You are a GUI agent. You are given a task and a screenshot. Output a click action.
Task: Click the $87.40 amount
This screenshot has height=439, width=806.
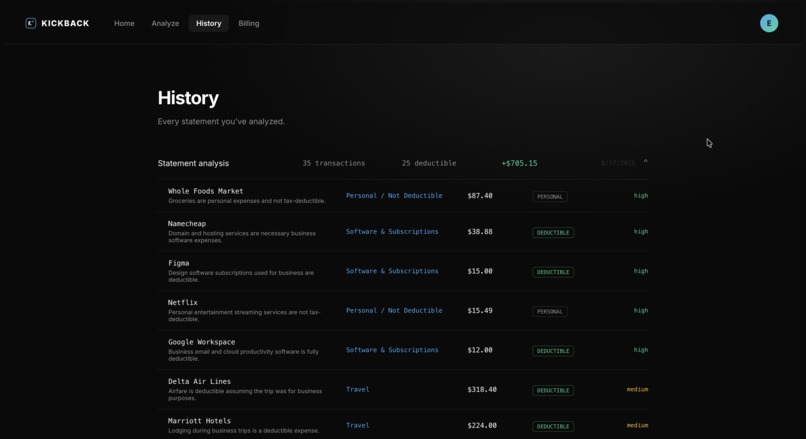pyautogui.click(x=480, y=195)
